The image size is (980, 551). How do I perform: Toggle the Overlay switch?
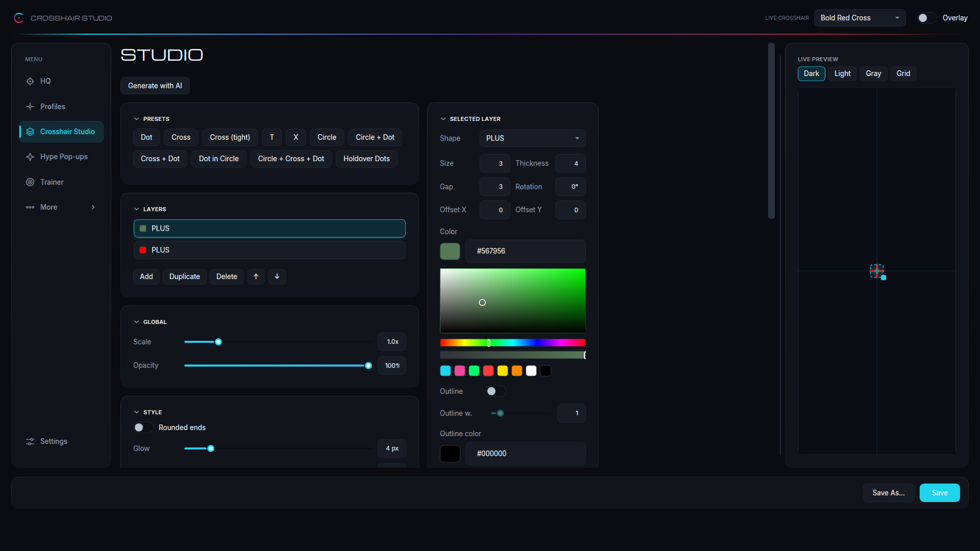[x=927, y=18]
